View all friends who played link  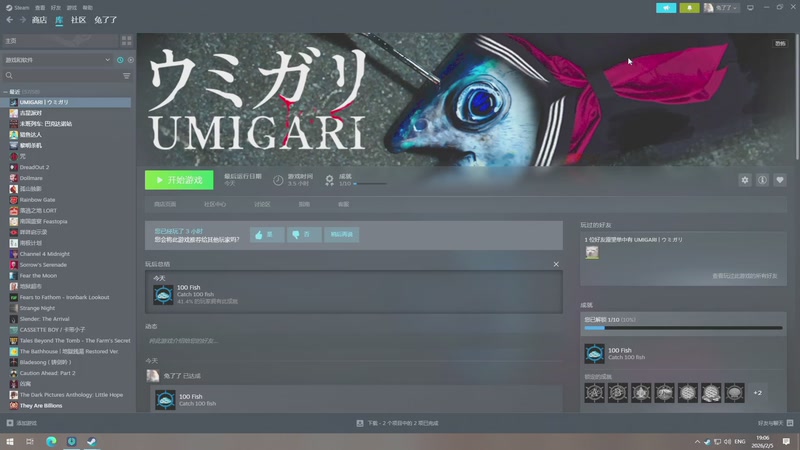[745, 276]
